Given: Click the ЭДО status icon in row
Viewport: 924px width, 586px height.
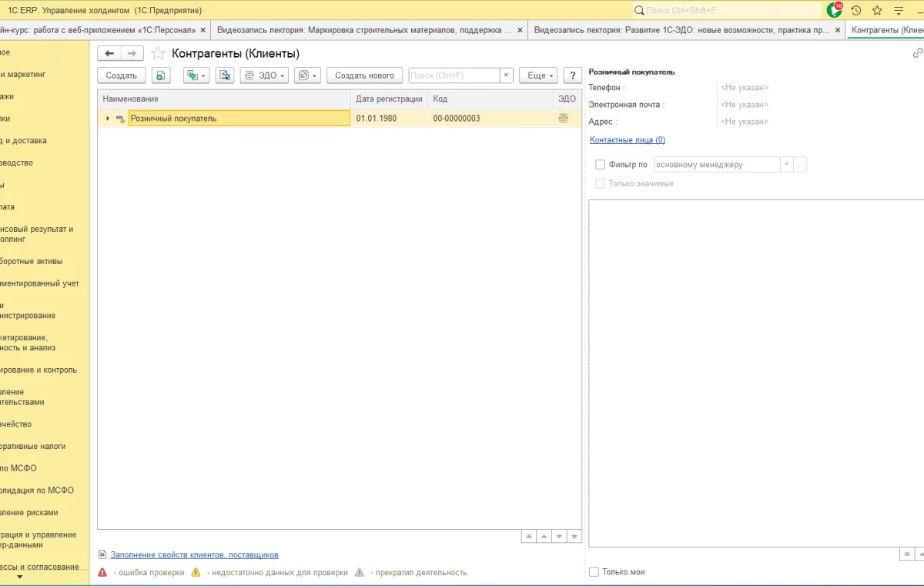Looking at the screenshot, I should pos(563,119).
